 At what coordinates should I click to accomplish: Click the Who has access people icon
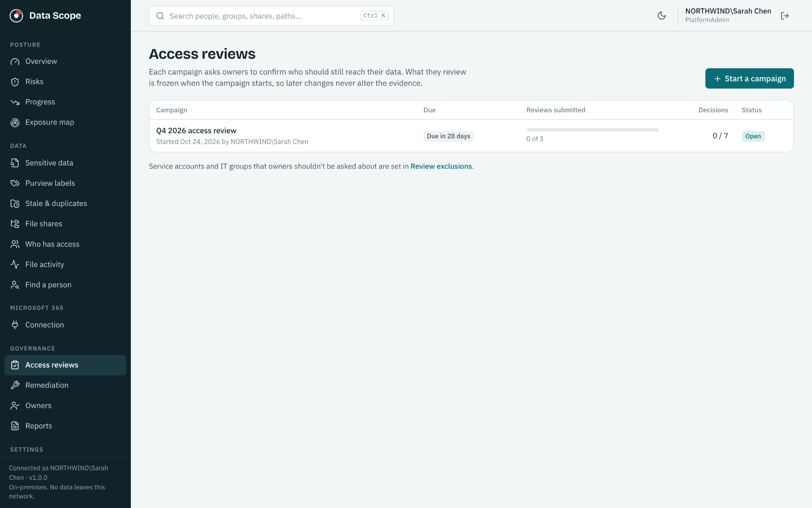coord(15,244)
